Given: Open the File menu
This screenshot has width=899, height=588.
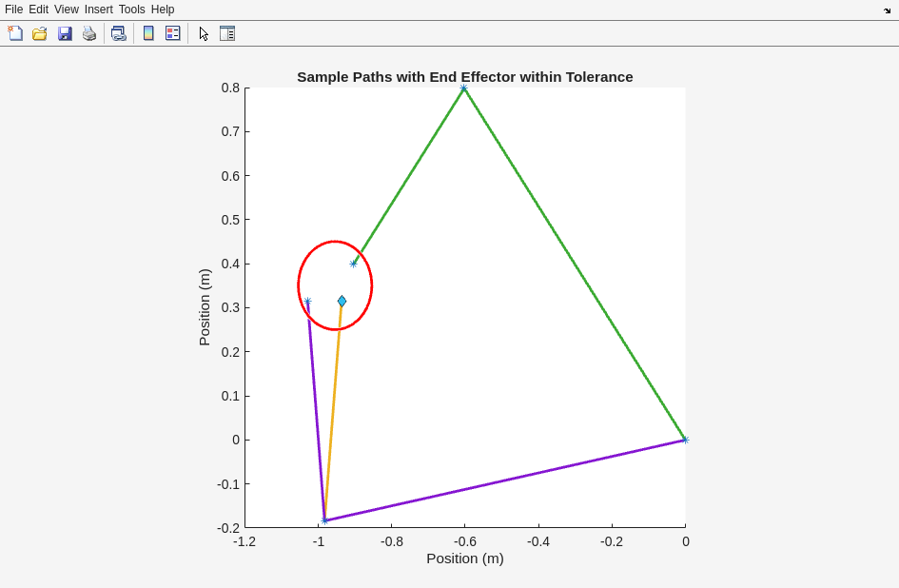Looking at the screenshot, I should (x=13, y=10).
